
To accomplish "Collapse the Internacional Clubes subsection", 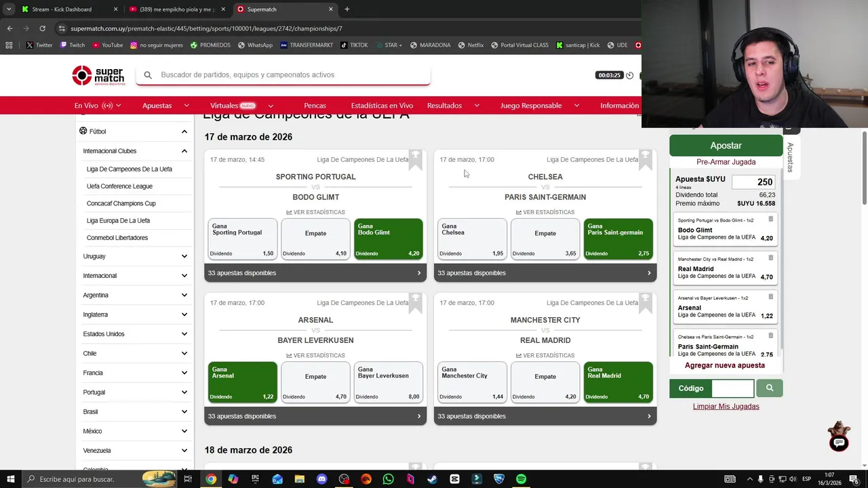I will 184,151.
